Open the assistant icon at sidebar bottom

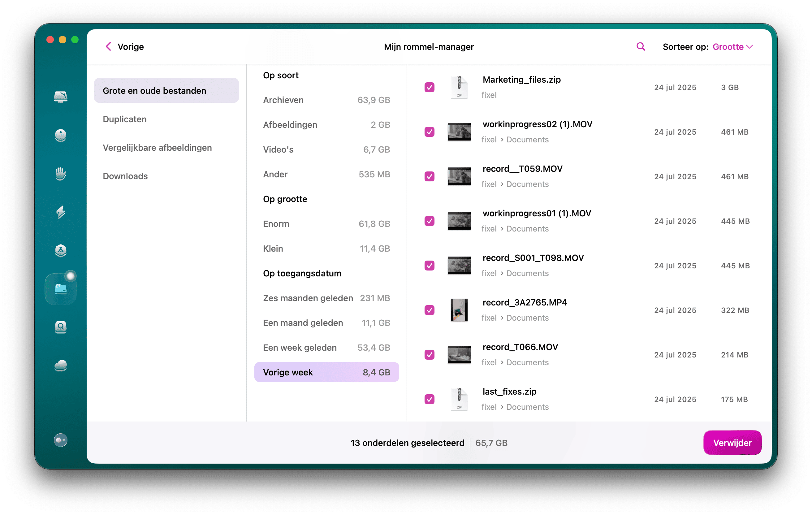coord(61,440)
